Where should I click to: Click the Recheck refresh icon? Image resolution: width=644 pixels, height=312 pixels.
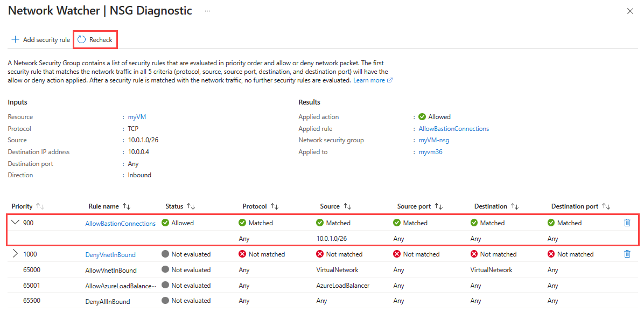(x=82, y=39)
